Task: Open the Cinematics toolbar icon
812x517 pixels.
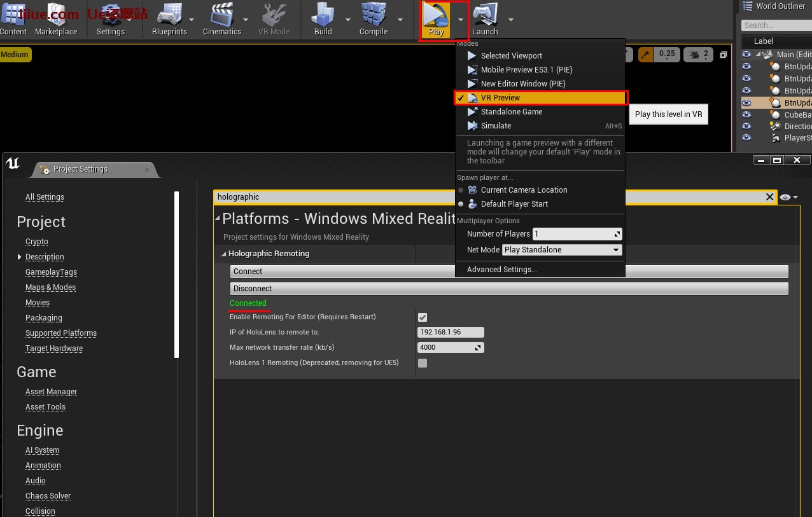Action: (x=221, y=18)
